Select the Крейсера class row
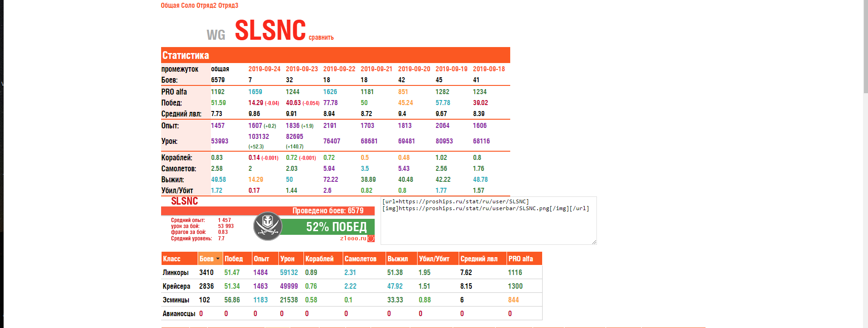Screen dimensions: 868x328 [351, 286]
